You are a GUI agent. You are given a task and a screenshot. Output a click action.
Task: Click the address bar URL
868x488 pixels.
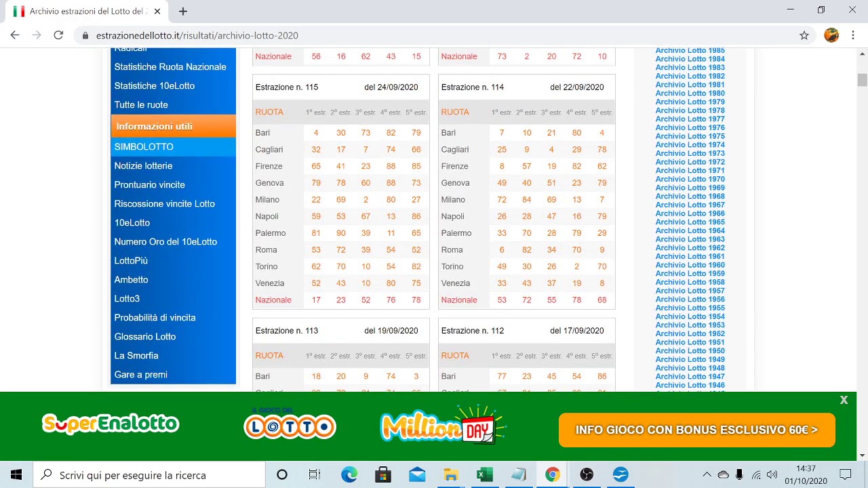197,35
